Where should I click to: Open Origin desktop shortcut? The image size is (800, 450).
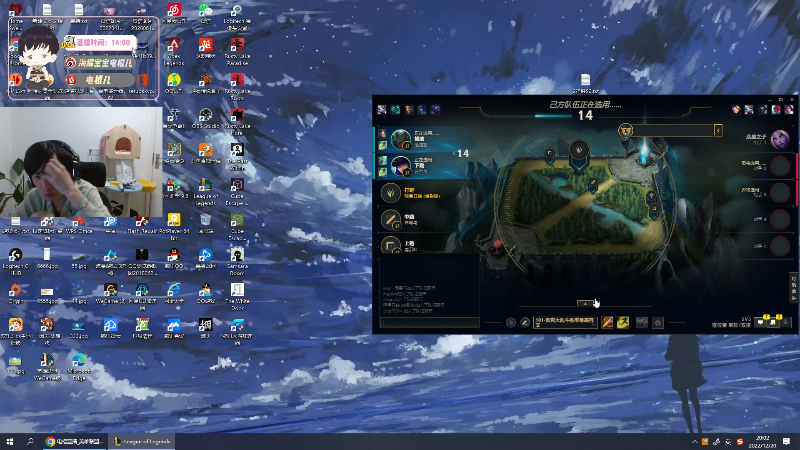point(15,294)
